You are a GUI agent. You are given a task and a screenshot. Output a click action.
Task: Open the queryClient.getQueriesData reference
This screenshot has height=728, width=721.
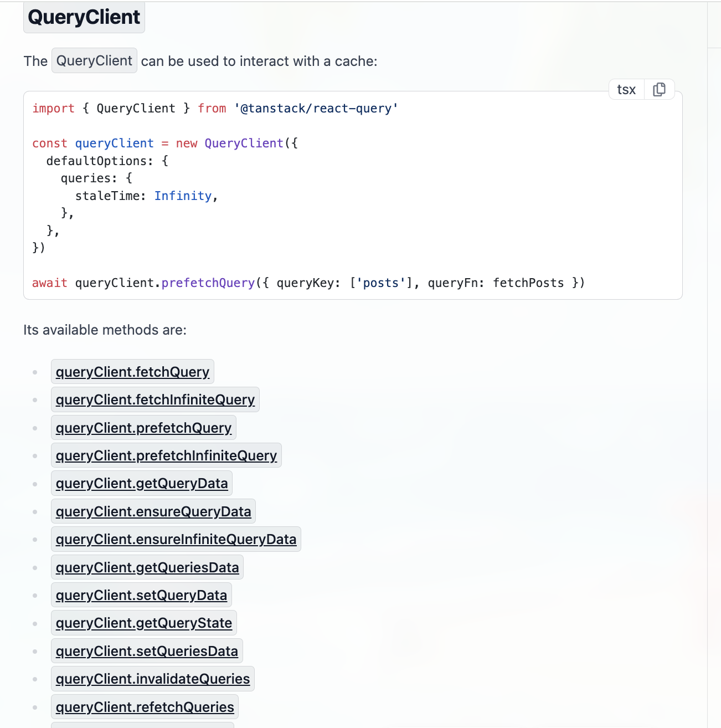pos(147,567)
